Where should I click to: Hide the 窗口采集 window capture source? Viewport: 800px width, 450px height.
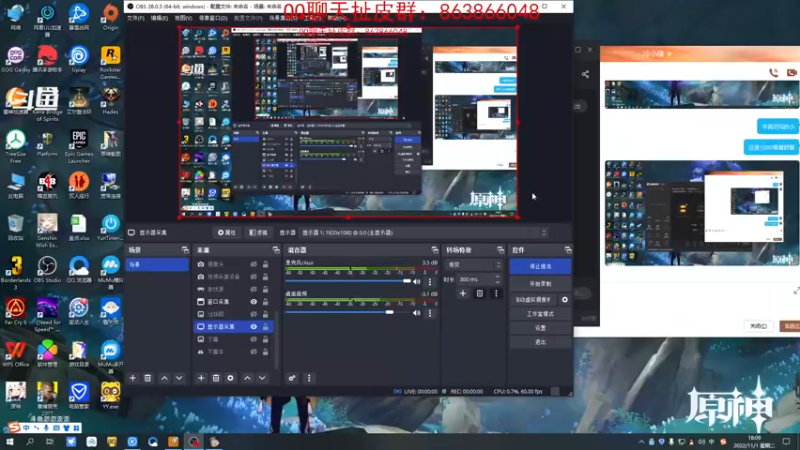pos(254,302)
